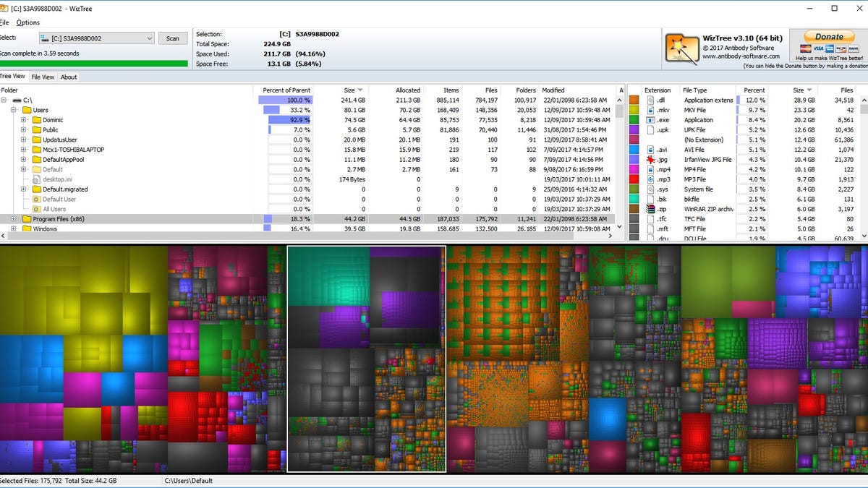Sort tree by Modified column header

[577, 90]
